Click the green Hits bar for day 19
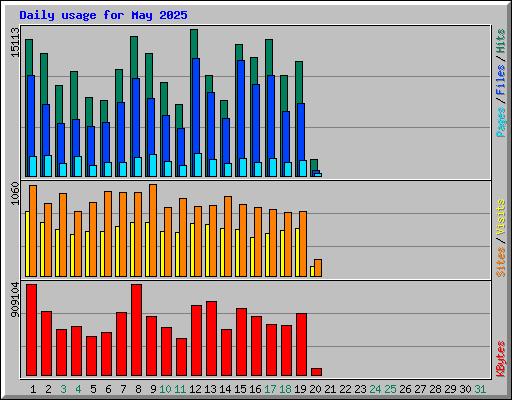 [x=299, y=82]
